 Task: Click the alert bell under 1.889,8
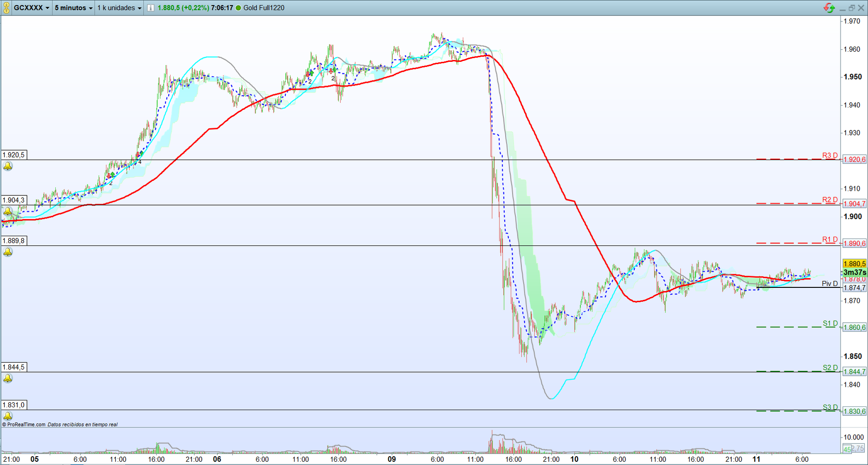tap(8, 252)
